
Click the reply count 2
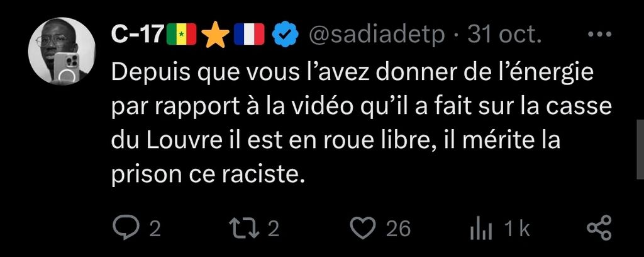point(155,229)
